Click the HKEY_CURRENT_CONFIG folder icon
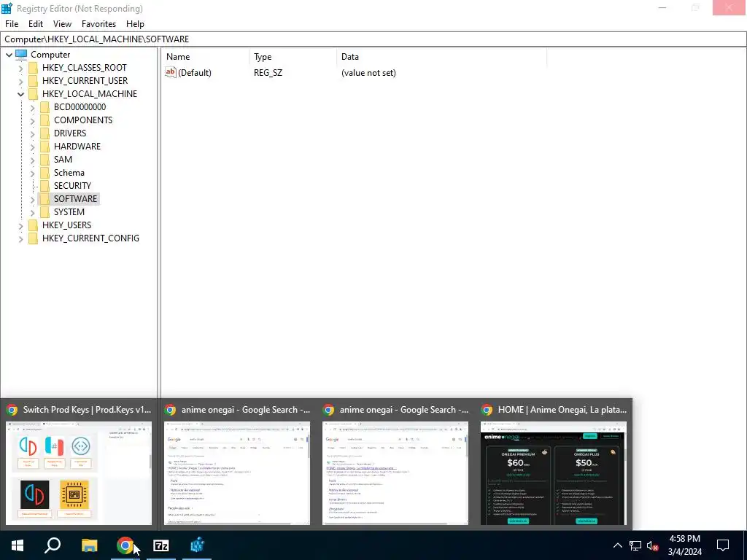Screen dimensions: 747x560 33,238
